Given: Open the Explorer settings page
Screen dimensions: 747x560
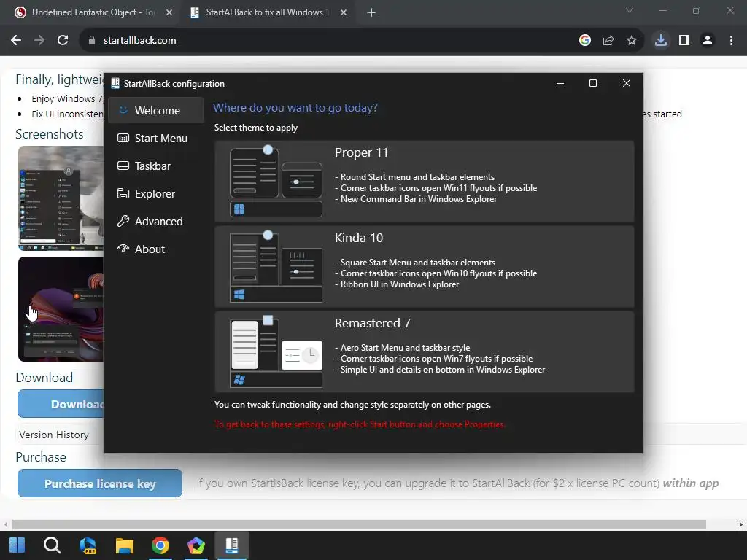Looking at the screenshot, I should click(x=156, y=193).
